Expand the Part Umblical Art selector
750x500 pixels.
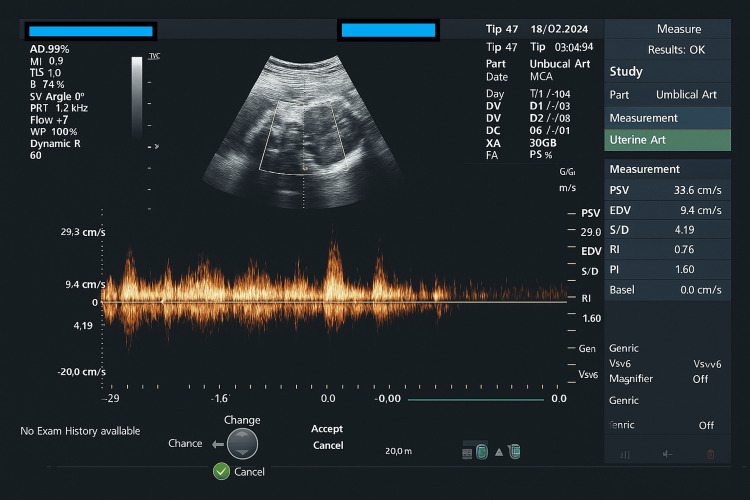667,95
